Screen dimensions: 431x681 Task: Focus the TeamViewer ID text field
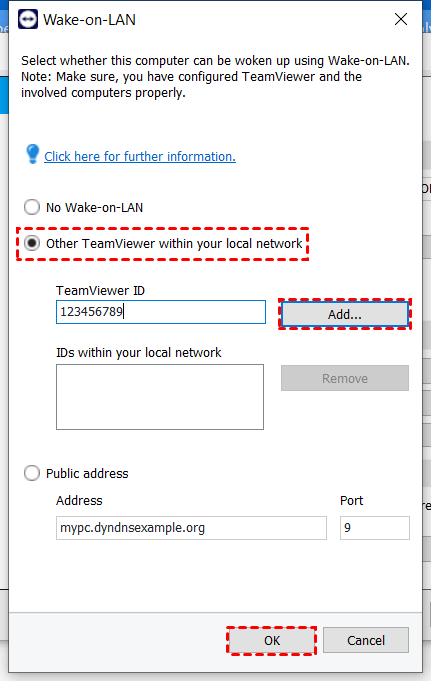[x=161, y=312]
